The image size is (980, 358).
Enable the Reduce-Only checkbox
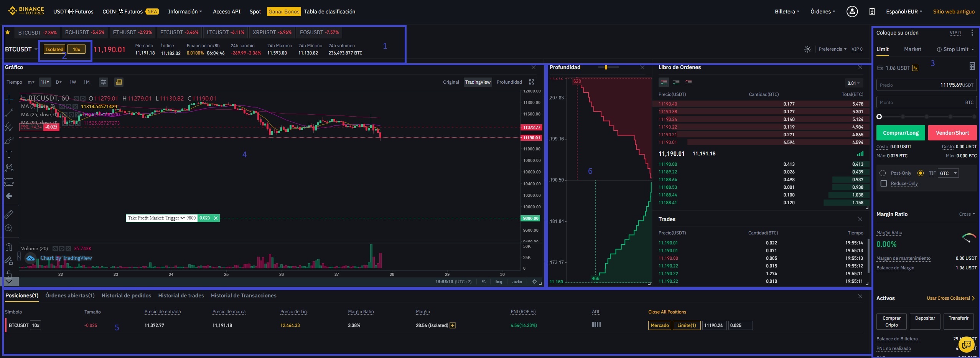(x=884, y=183)
